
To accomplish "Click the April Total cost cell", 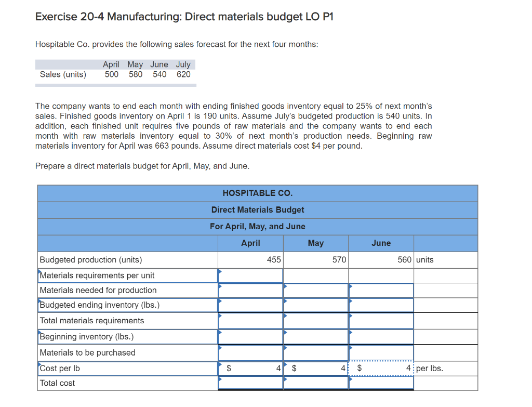I will coord(250,384).
